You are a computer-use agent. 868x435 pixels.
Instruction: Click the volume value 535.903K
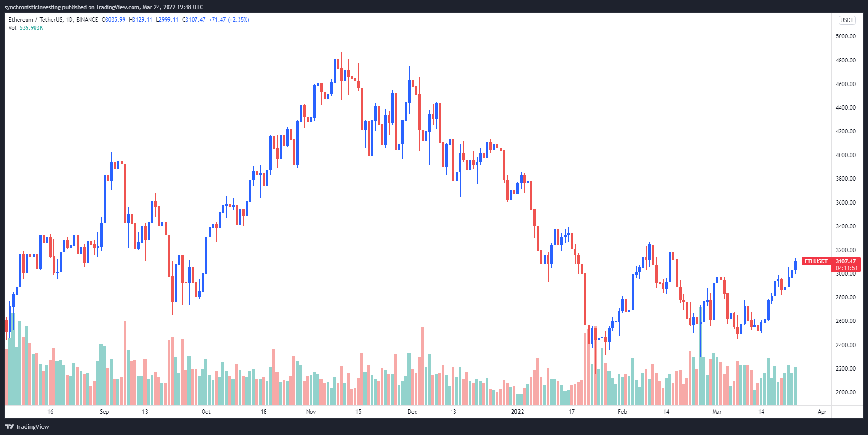31,28
